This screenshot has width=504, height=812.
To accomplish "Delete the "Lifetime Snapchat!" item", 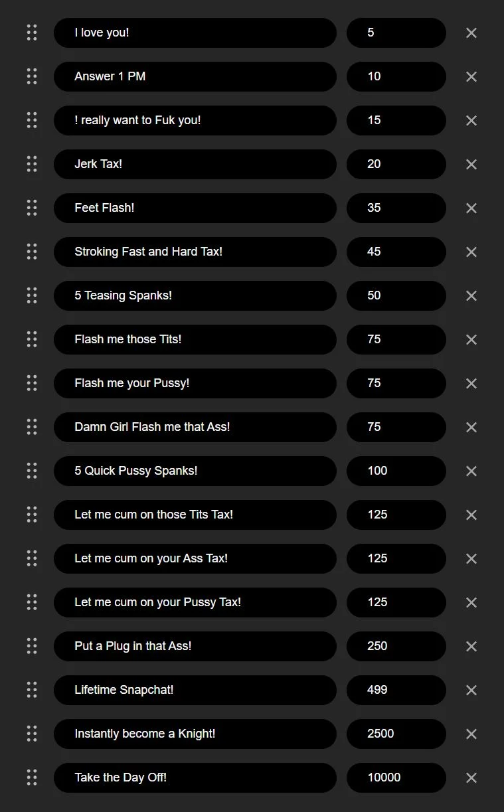I will click(x=471, y=690).
